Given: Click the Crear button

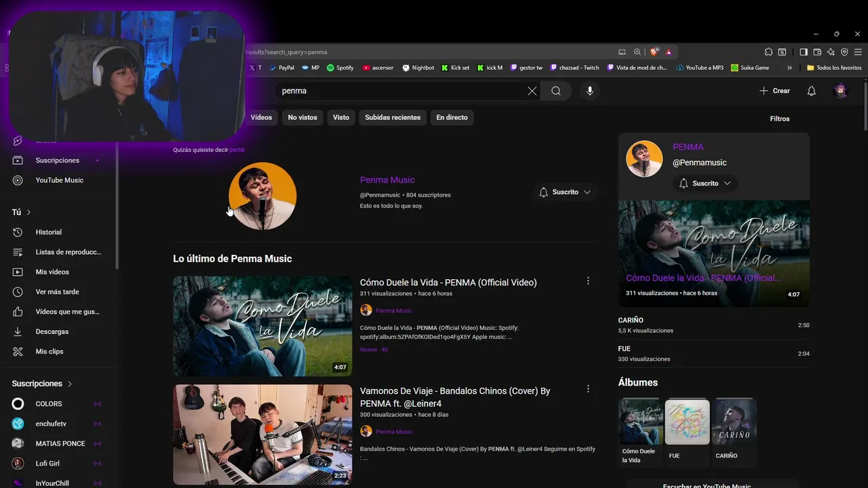Looking at the screenshot, I should point(774,91).
